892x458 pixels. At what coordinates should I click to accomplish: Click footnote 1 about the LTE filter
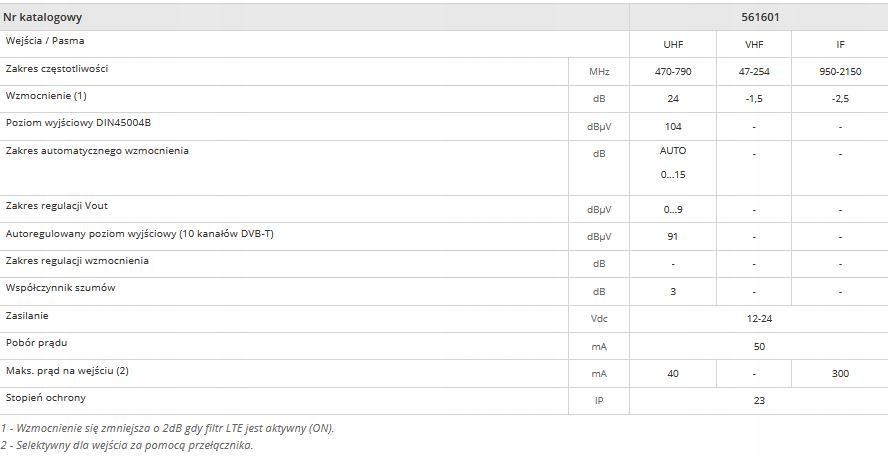point(168,428)
